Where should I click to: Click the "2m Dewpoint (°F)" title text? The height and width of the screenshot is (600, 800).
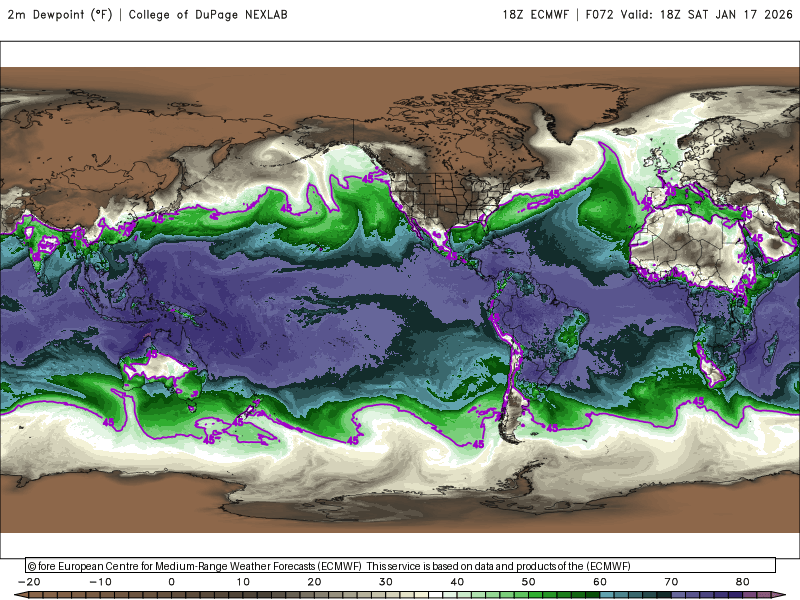pyautogui.click(x=60, y=15)
